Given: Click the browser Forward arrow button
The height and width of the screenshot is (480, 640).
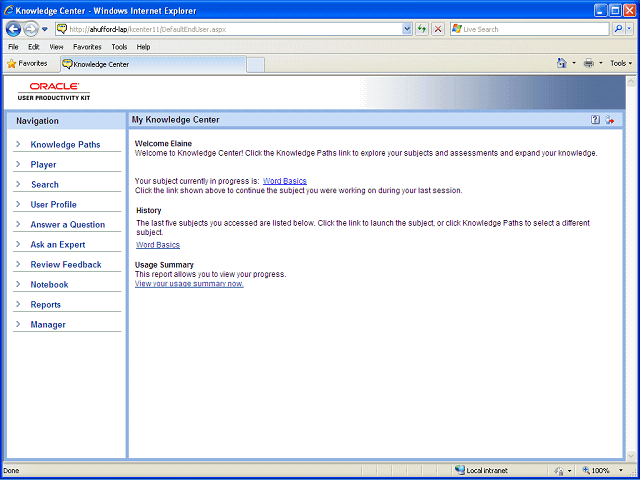Looking at the screenshot, I should 31,29.
